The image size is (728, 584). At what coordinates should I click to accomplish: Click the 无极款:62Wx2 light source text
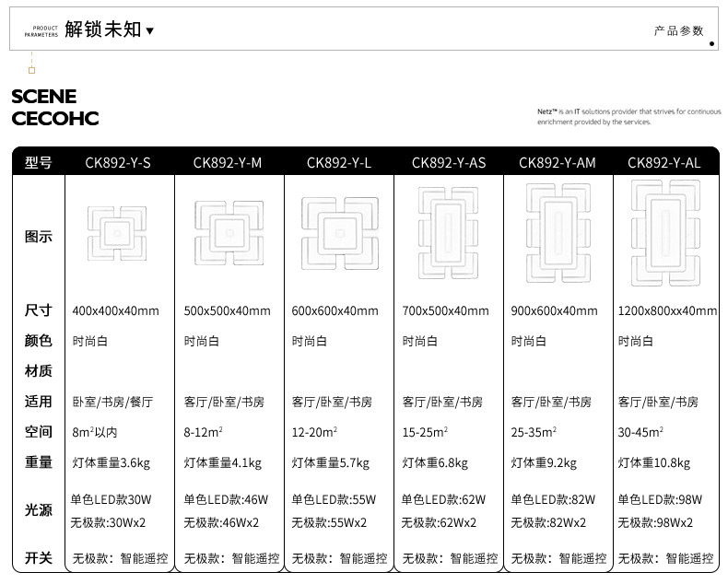click(439, 522)
